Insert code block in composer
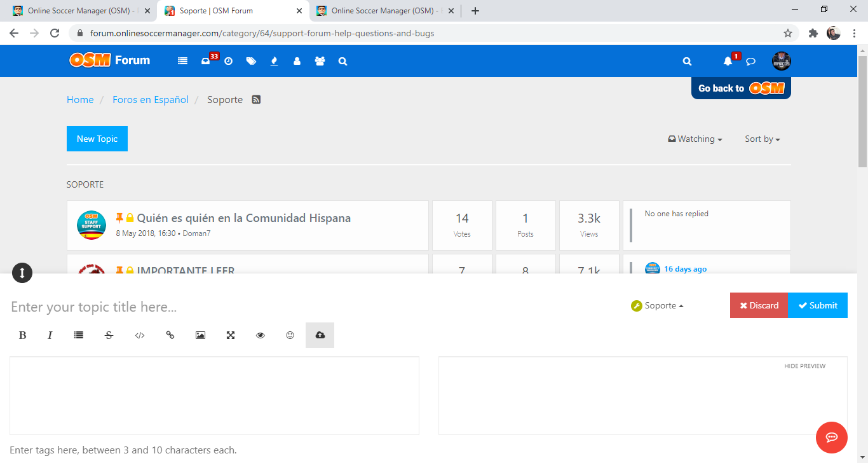The width and height of the screenshot is (868, 463). pos(140,335)
